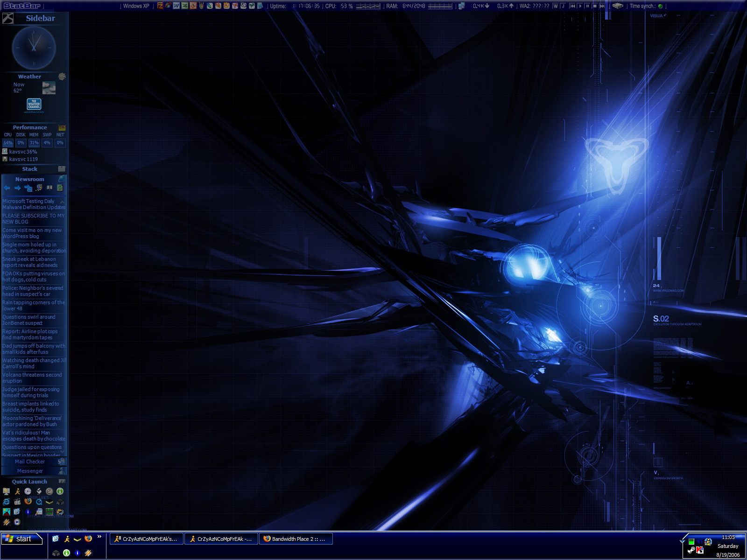Open 'FDA OKs putting viruses on hot dogs' headline
The width and height of the screenshot is (747, 560).
pyautogui.click(x=34, y=277)
